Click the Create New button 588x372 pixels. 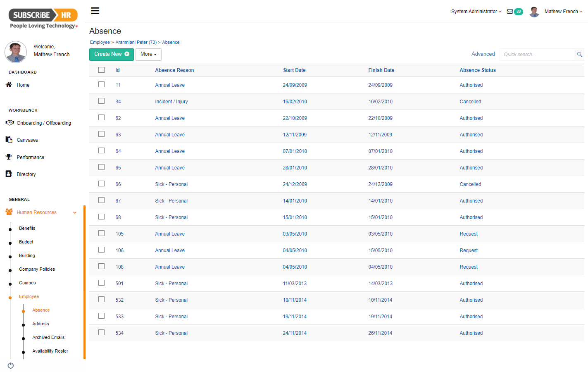coord(111,54)
